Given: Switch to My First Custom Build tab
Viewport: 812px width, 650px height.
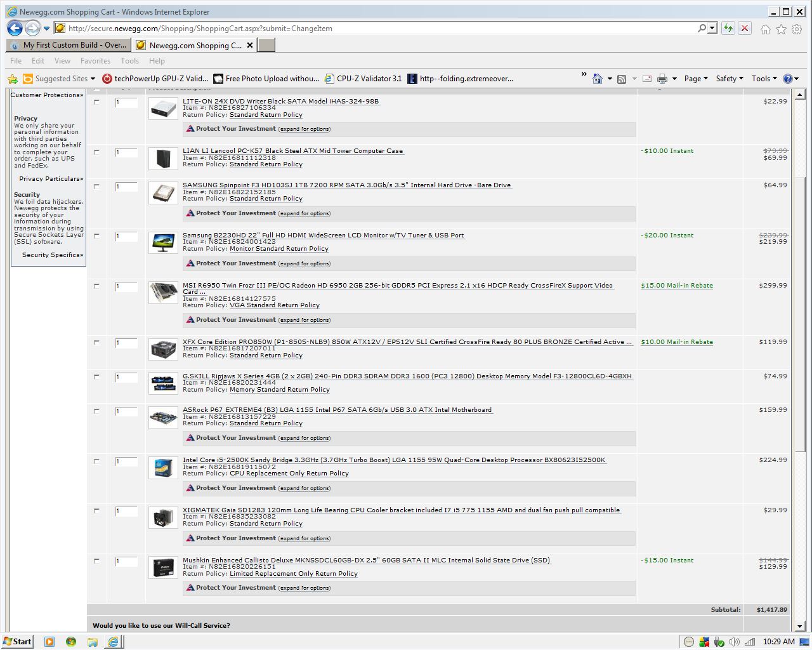Looking at the screenshot, I should [x=69, y=45].
